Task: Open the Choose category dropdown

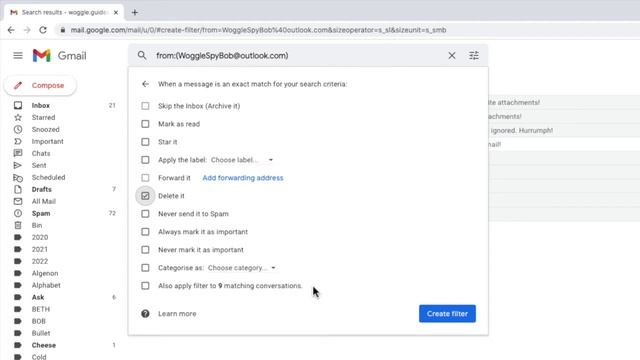Action: point(242,268)
